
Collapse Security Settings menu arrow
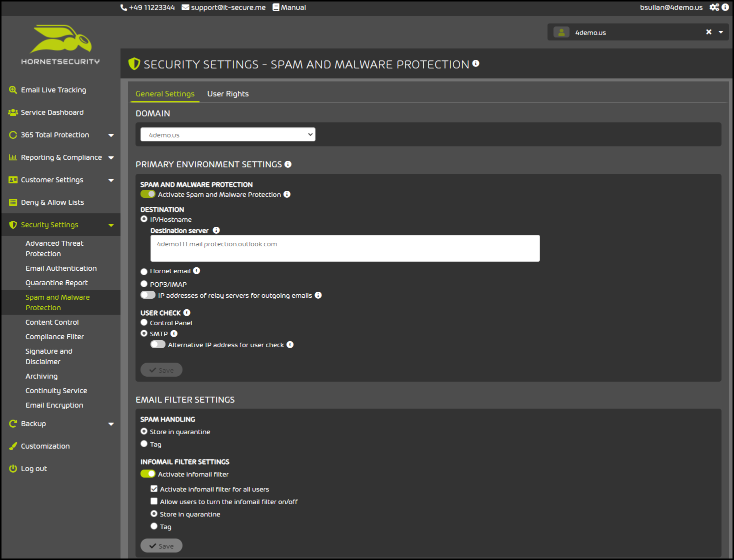click(x=111, y=225)
